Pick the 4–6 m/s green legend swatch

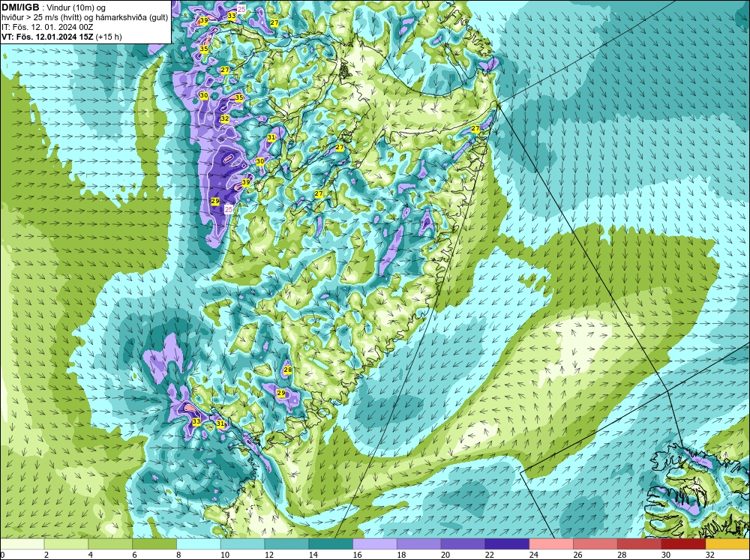[x=110, y=544]
